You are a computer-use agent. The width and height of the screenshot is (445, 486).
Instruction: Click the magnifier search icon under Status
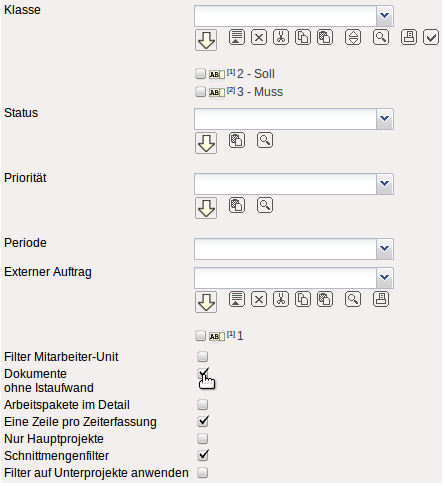(265, 140)
